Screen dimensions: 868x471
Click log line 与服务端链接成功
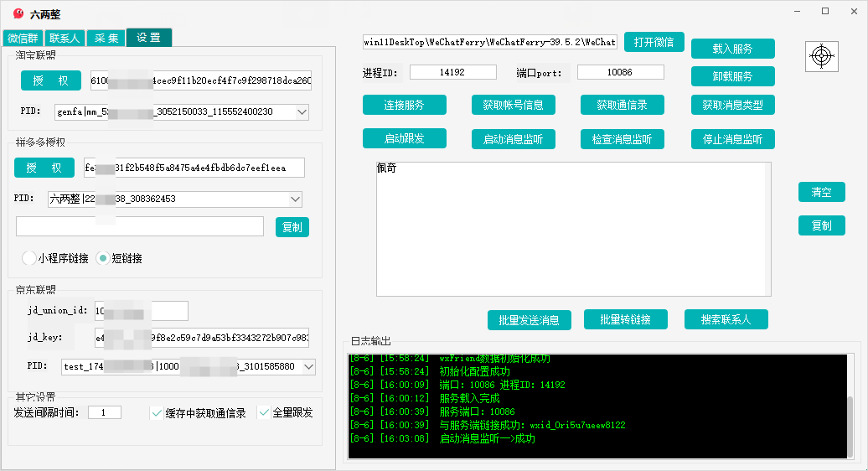point(487,425)
